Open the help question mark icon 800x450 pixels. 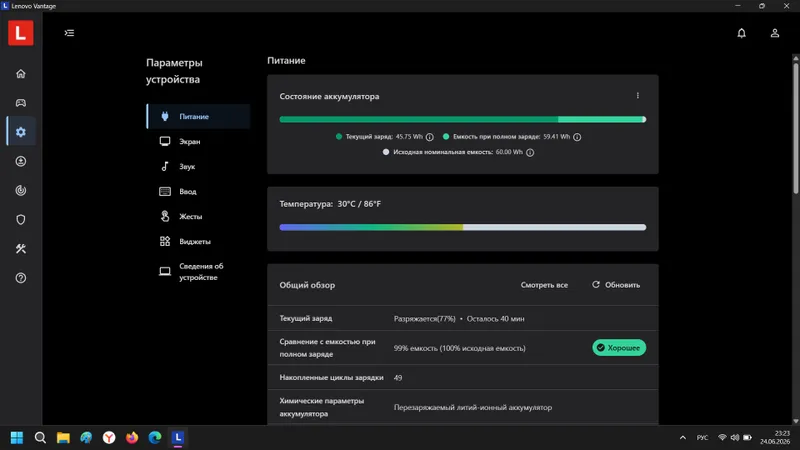point(20,278)
